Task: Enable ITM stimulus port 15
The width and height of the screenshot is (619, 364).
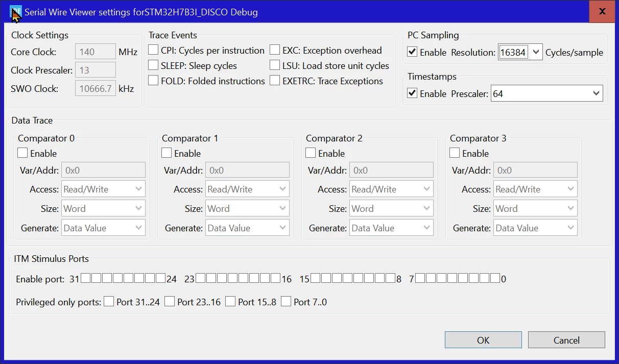Action: (316, 278)
